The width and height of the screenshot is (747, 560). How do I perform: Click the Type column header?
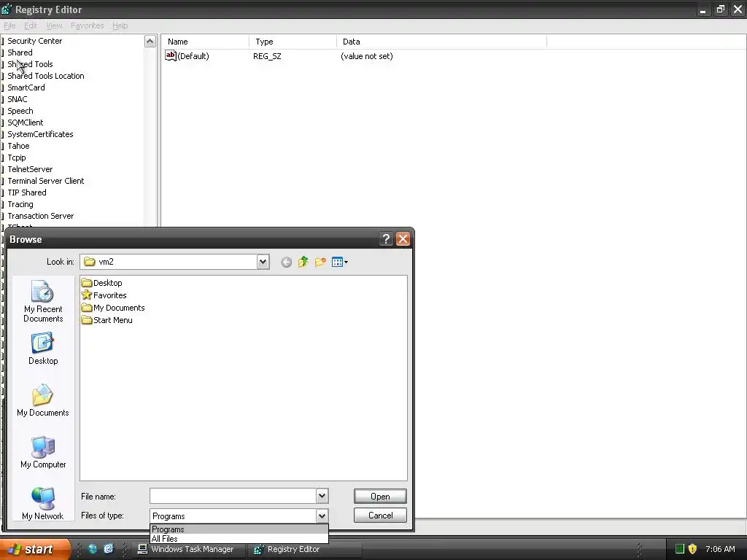click(293, 42)
